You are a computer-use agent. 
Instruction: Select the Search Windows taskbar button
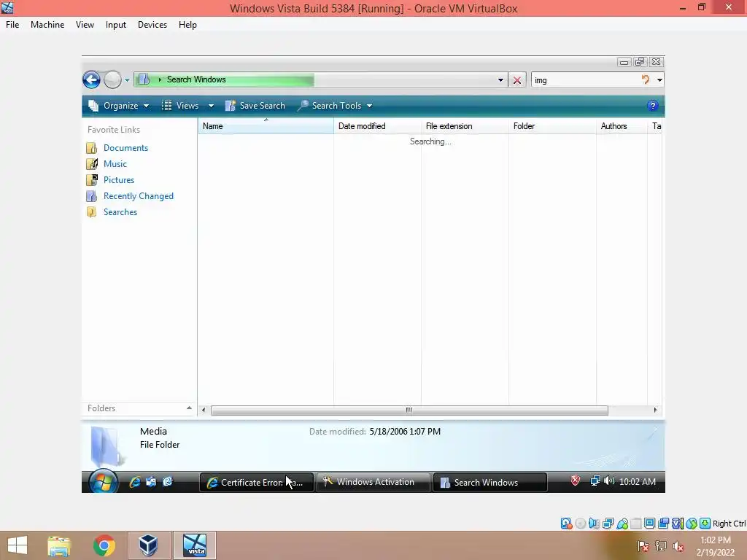(489, 483)
